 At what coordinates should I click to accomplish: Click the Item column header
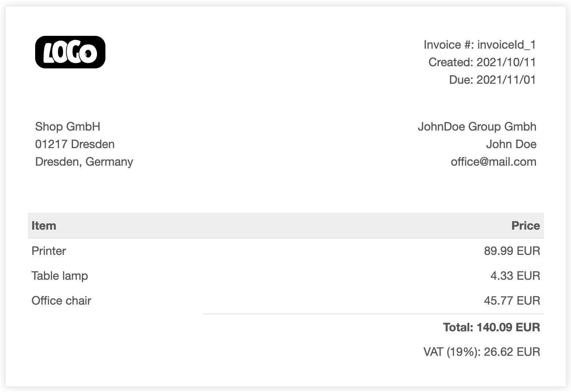click(x=44, y=226)
